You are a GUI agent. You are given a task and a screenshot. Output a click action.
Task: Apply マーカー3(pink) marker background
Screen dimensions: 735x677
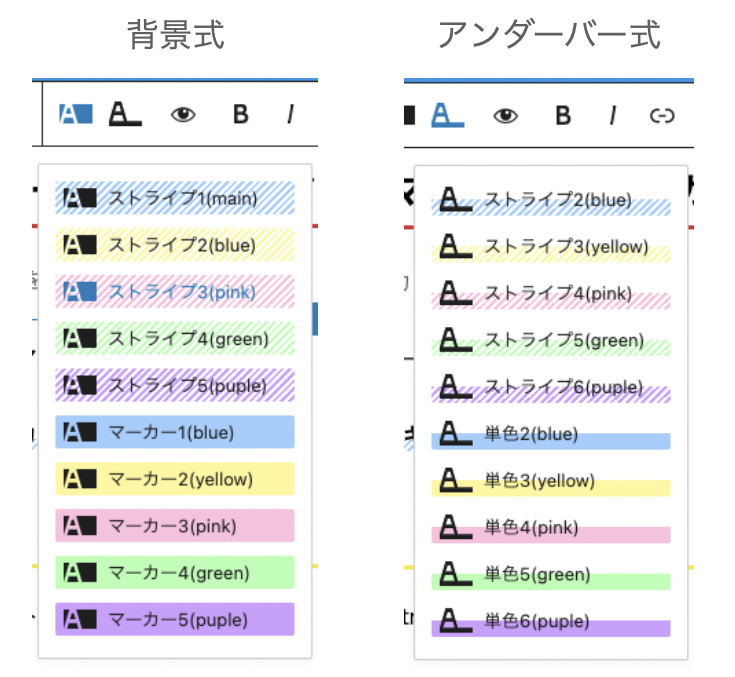tap(175, 525)
